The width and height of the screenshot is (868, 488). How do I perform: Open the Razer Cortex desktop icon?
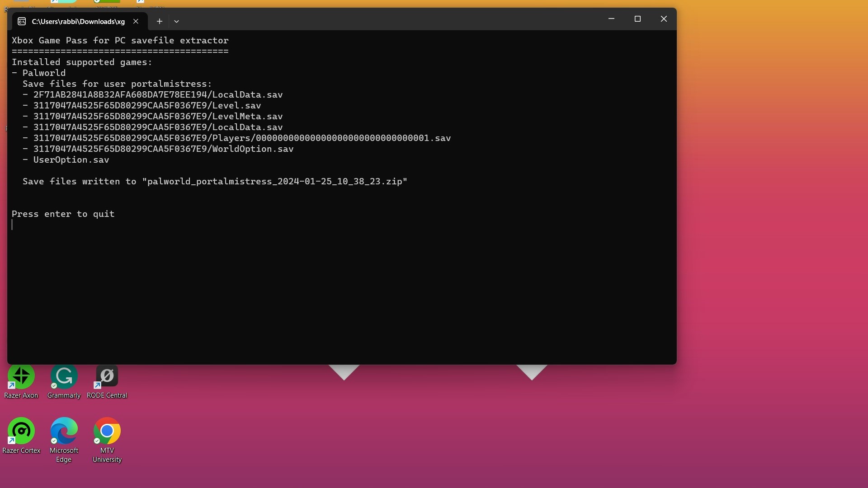tap(21, 436)
